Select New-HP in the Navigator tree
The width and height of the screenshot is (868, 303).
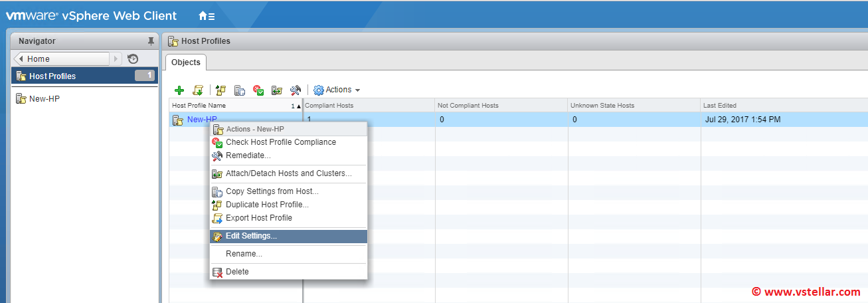click(x=44, y=99)
